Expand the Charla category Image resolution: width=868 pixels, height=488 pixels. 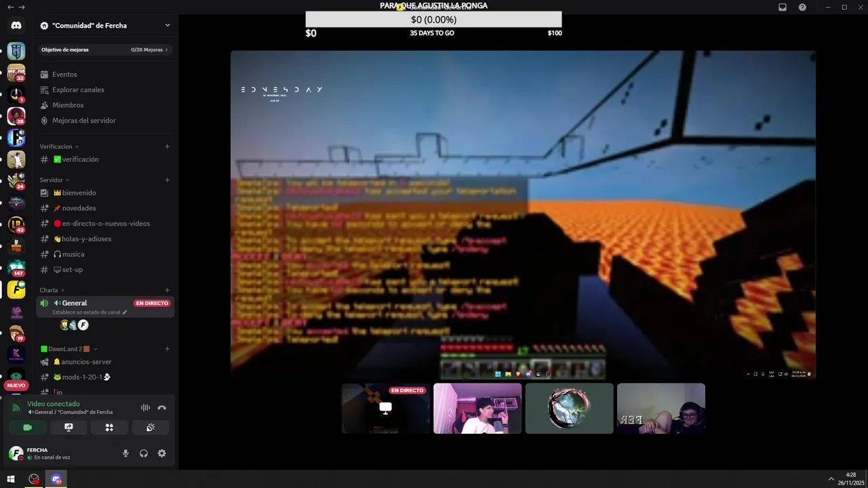(x=52, y=290)
